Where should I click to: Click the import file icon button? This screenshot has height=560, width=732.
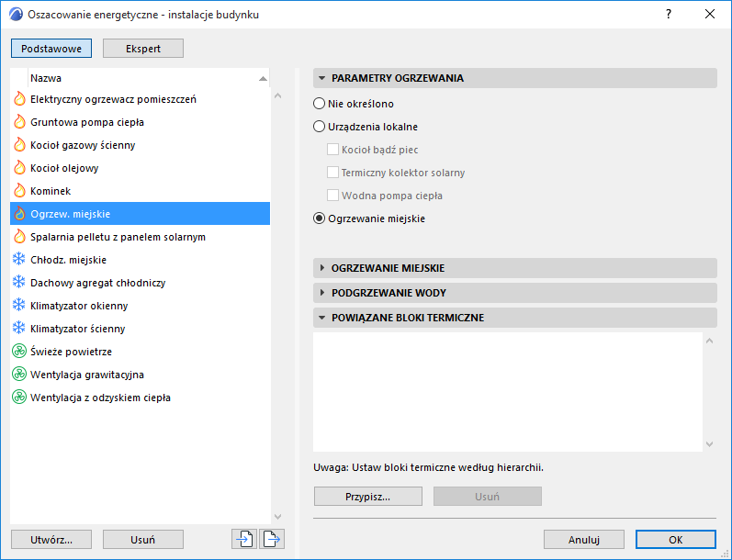pos(244,539)
